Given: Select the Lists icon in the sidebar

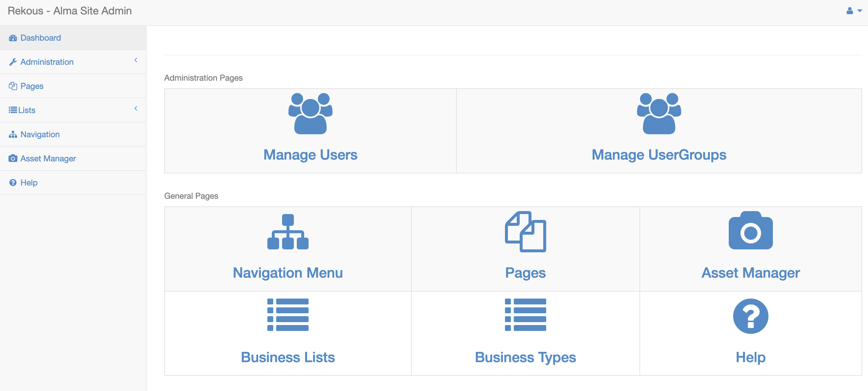Looking at the screenshot, I should (12, 110).
